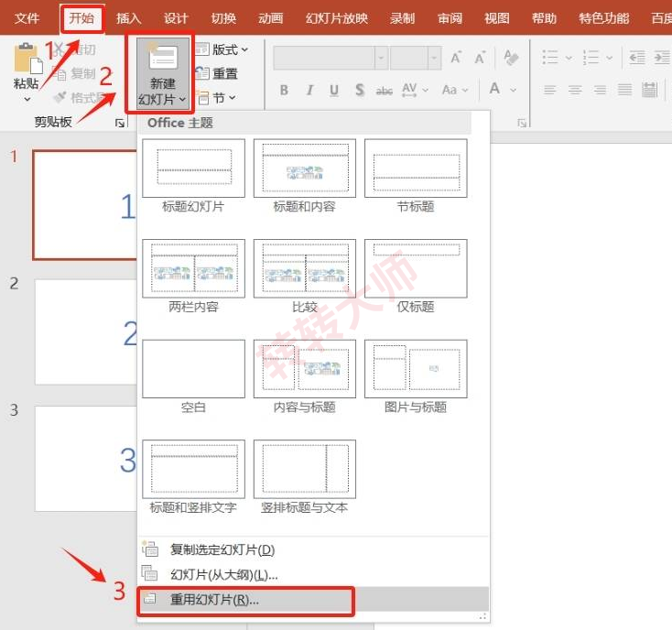The width and height of the screenshot is (672, 630).
Task: Select slide 2 thumbnail
Action: 86,332
